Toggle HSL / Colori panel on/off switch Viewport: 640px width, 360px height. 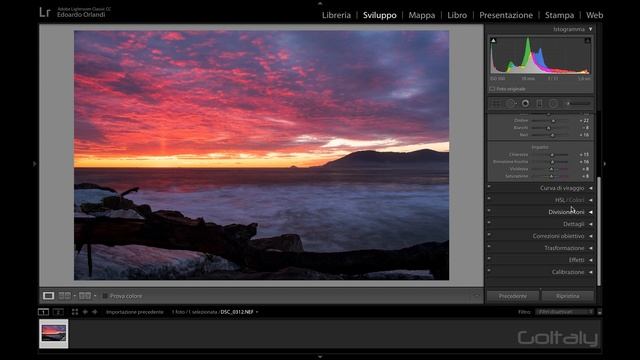tap(489, 198)
